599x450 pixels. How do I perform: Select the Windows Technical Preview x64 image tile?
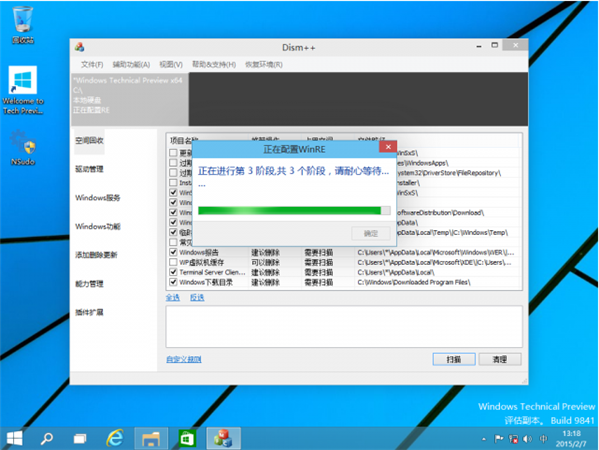click(x=130, y=99)
